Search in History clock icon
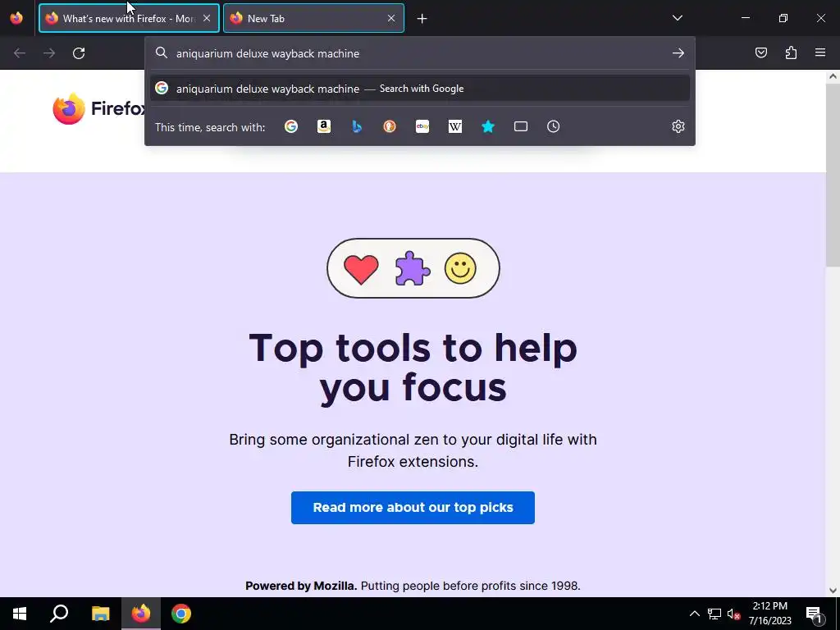This screenshot has height=630, width=840. 554,126
